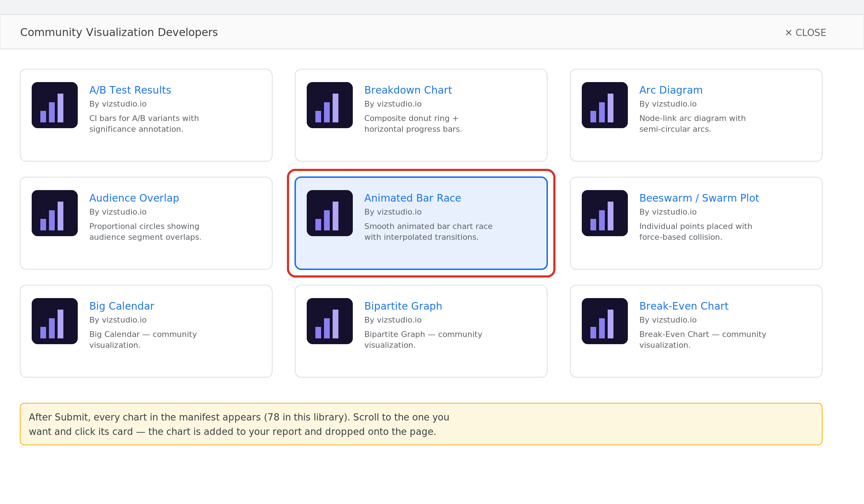Screen dimensions: 864x504
Task: Click 'Node-link arc diagram' description text
Action: (692, 123)
